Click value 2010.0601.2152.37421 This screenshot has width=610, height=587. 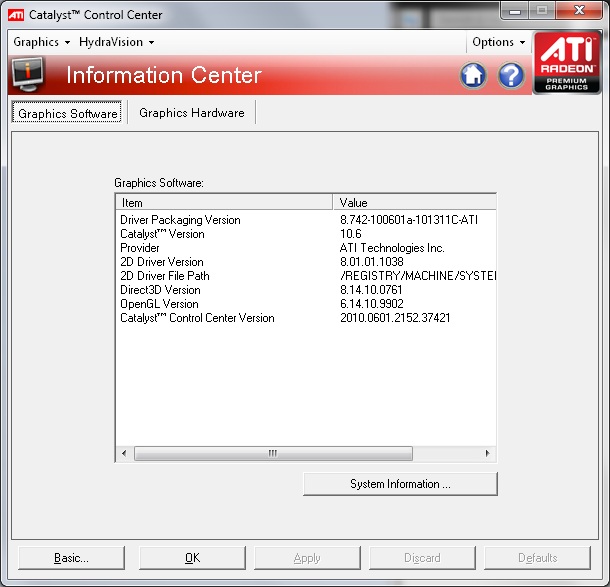[395, 318]
